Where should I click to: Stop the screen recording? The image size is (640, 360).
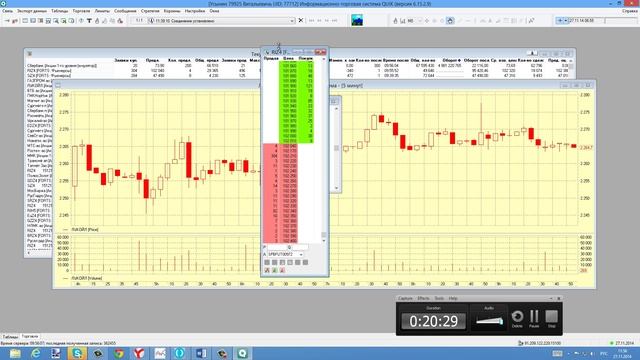[551, 318]
